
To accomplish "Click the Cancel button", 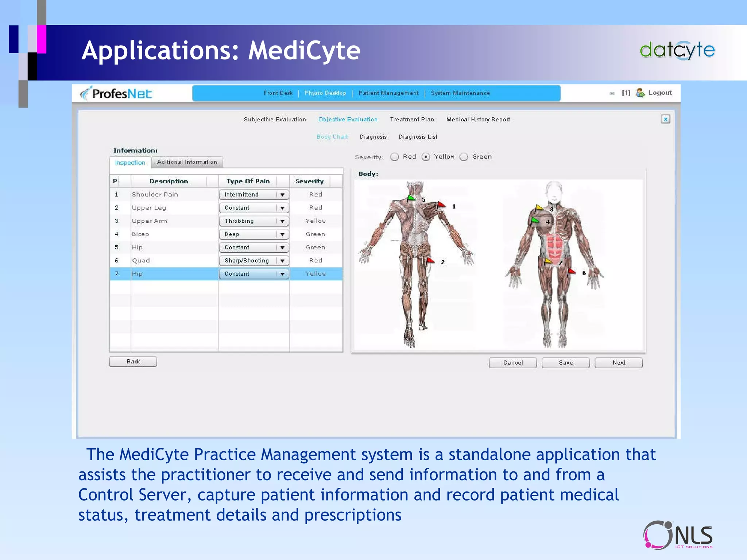I will pyautogui.click(x=513, y=362).
